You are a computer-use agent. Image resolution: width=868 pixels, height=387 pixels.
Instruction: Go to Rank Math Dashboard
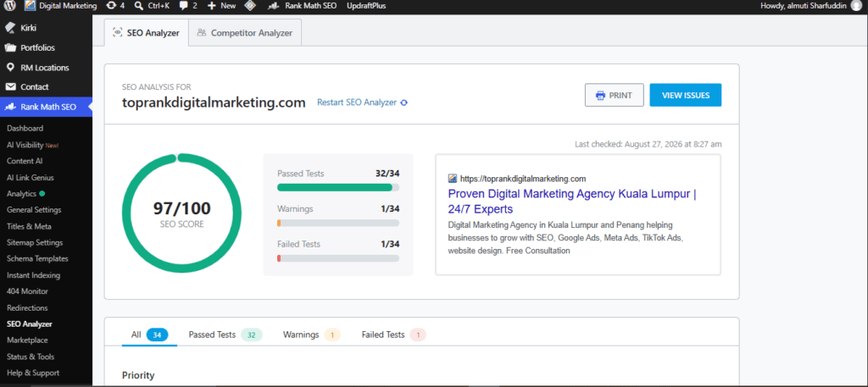(x=25, y=128)
